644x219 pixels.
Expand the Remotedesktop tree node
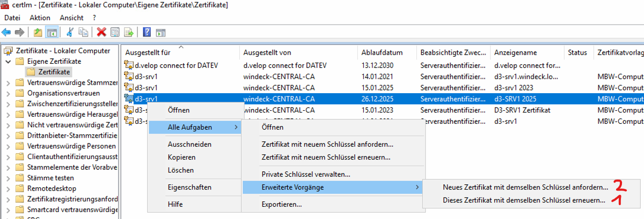8,188
